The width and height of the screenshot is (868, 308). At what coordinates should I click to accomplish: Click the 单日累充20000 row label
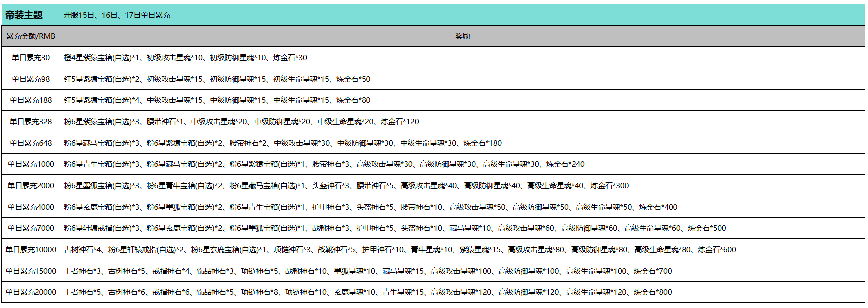(31, 292)
